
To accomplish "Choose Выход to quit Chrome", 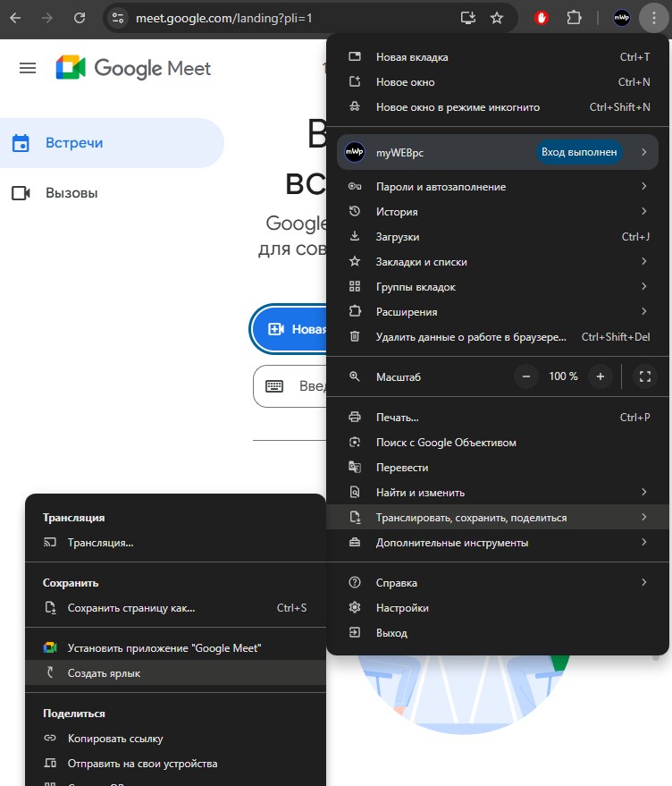I will pyautogui.click(x=499, y=632).
